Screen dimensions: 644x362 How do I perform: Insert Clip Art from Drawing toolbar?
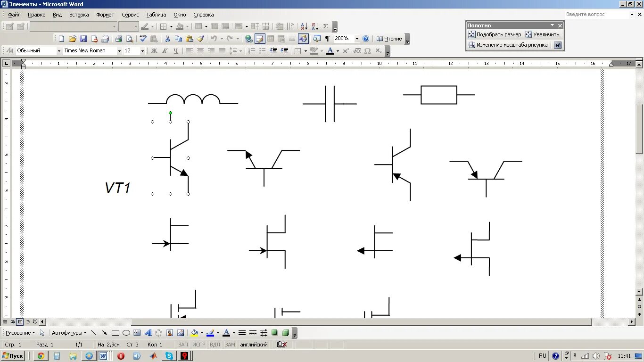170,333
